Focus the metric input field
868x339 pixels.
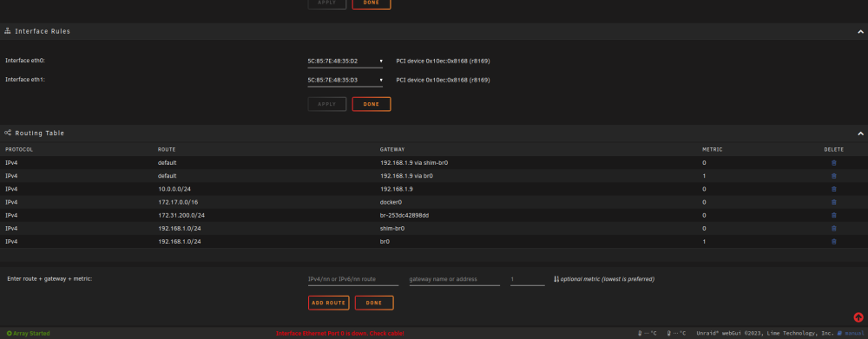[x=528, y=279]
